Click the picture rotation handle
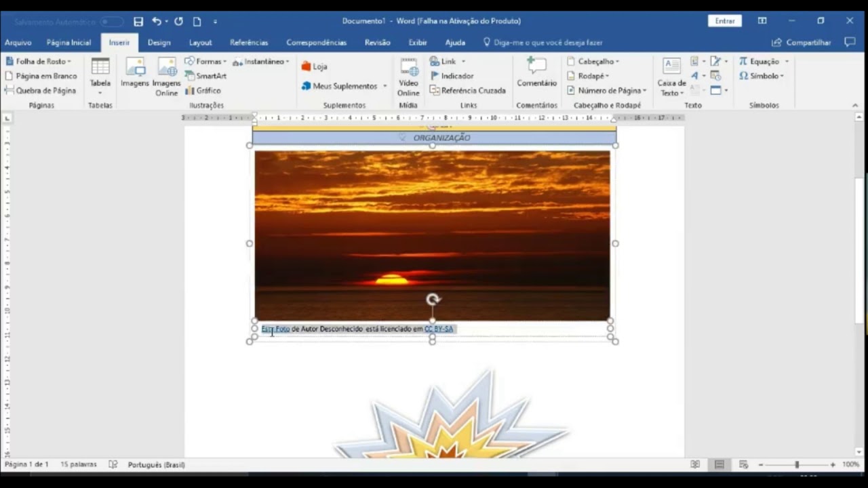This screenshot has width=868, height=488. pos(433,299)
